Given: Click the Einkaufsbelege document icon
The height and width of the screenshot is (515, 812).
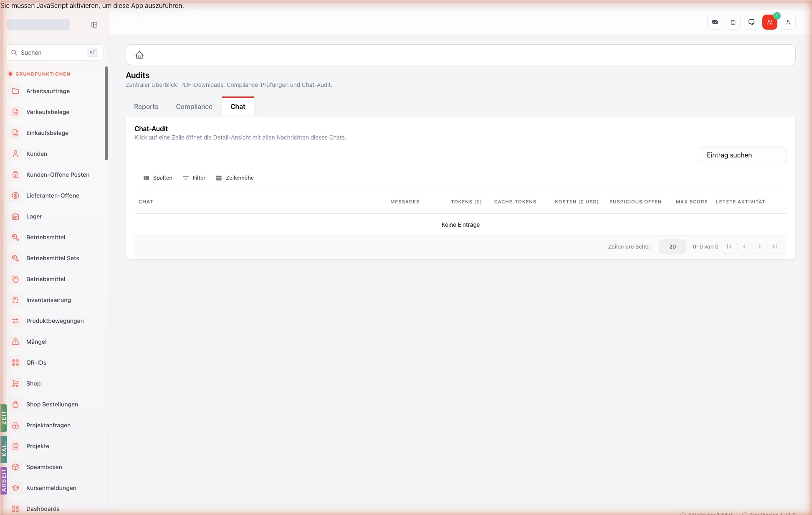Looking at the screenshot, I should tap(15, 133).
